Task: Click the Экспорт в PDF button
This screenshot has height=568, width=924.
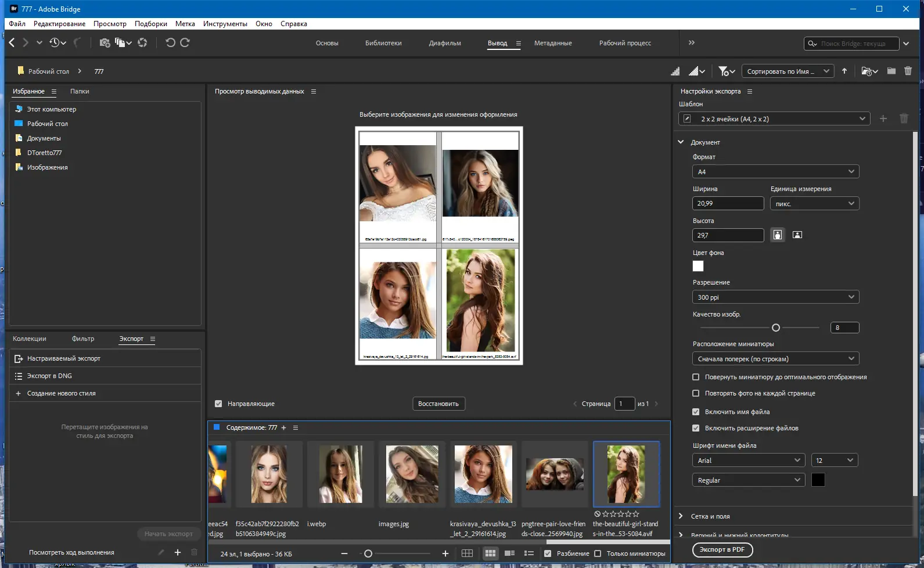Action: (722, 549)
